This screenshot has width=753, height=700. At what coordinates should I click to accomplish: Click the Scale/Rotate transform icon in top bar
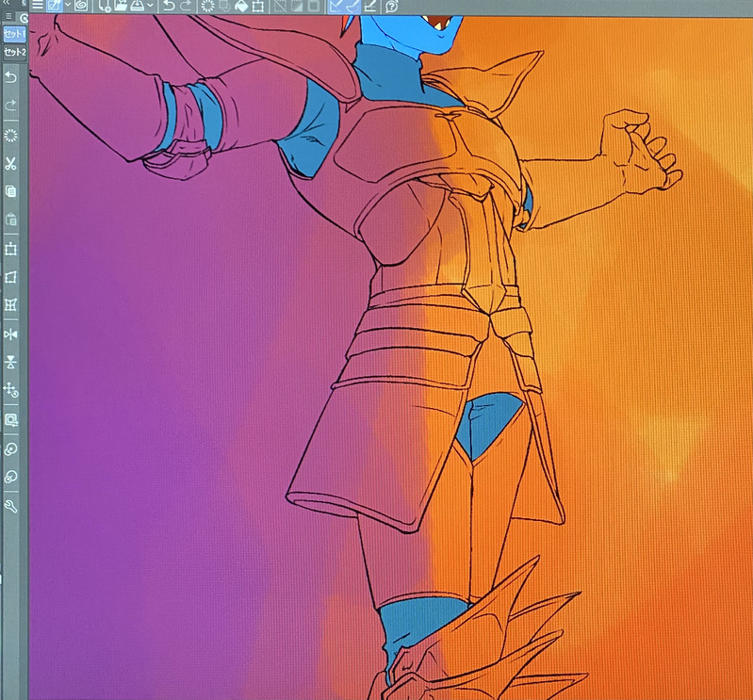(258, 7)
